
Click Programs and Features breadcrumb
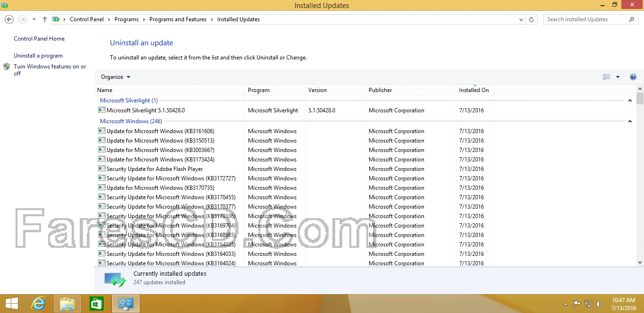[178, 19]
